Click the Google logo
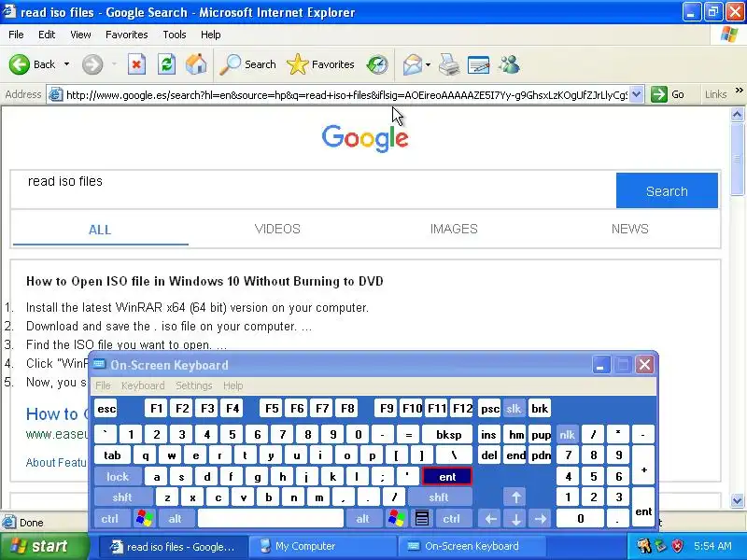Screen dimensions: 747x560 365,138
